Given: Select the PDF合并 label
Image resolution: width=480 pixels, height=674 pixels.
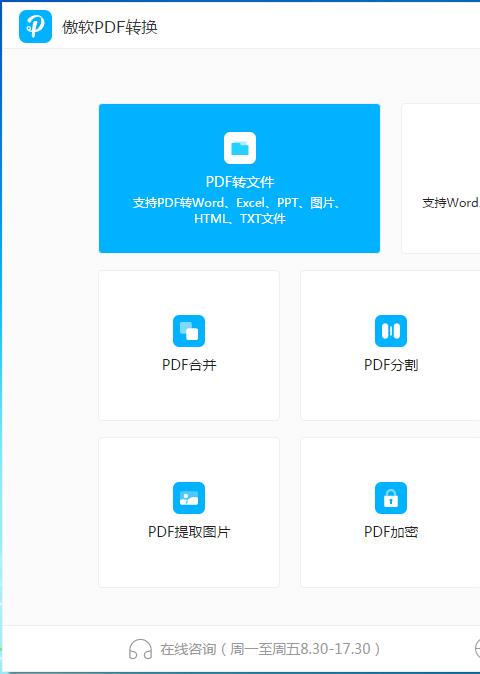Looking at the screenshot, I should [189, 365].
